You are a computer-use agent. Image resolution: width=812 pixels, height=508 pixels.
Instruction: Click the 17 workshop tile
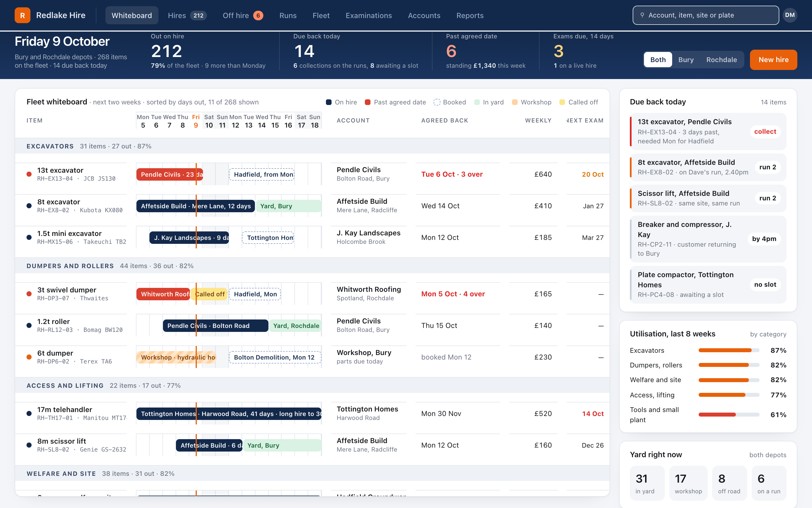pos(688,483)
